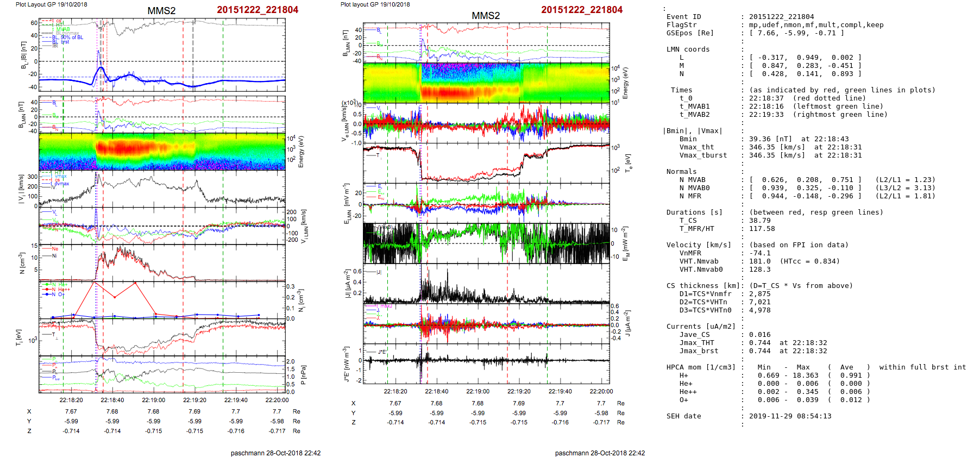Click T_MFR/HT duration value 117.58
This screenshot has width=980, height=457.
(x=762, y=229)
